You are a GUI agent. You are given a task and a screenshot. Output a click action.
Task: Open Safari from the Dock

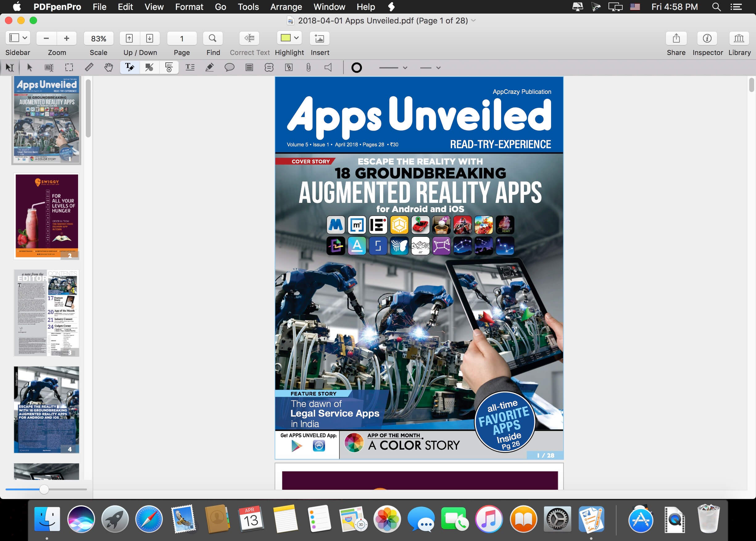[x=149, y=519]
